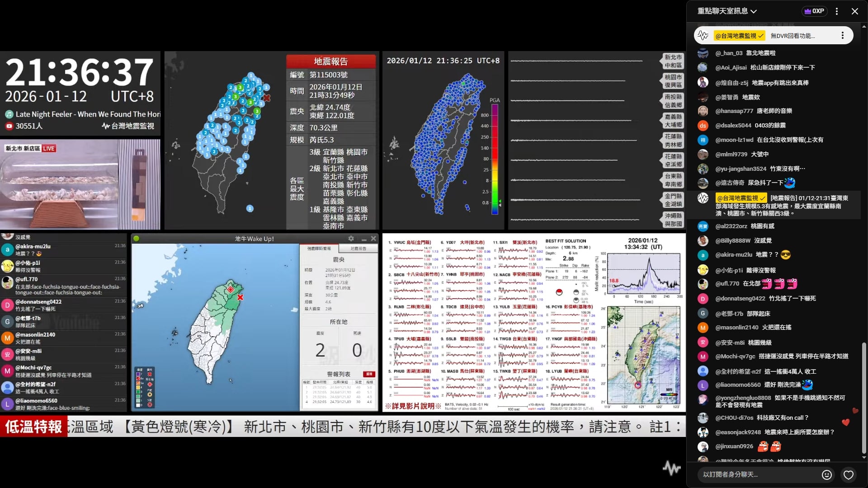Click red button beside 警報列表

tap(369, 374)
